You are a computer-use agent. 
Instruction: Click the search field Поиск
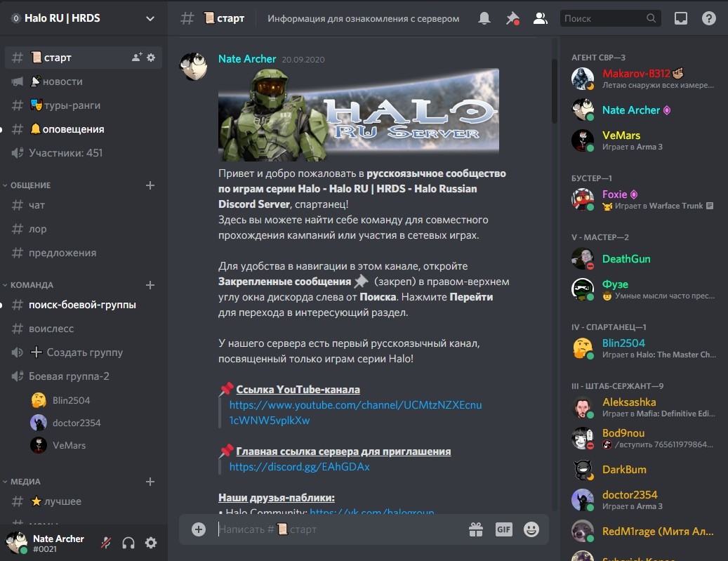[610, 18]
